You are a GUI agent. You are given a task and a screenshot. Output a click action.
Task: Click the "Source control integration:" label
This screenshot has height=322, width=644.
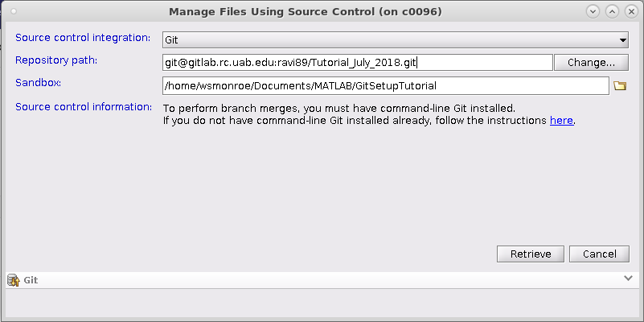pos(83,38)
